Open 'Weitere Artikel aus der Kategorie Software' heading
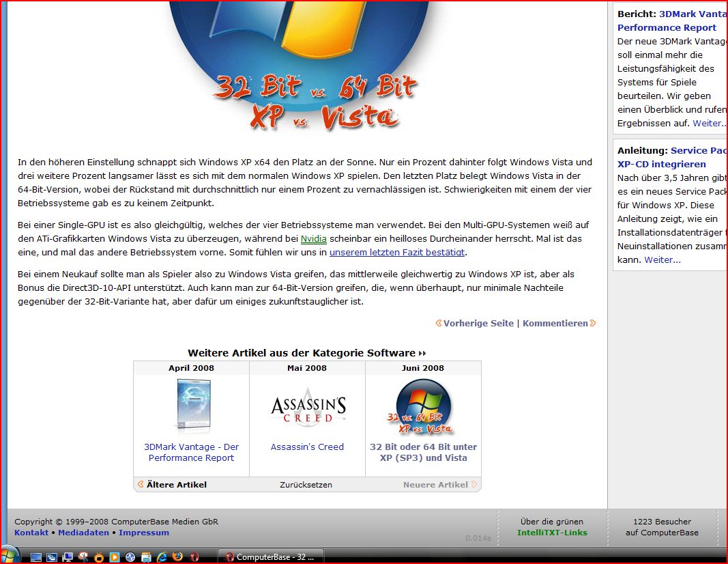 coord(302,353)
